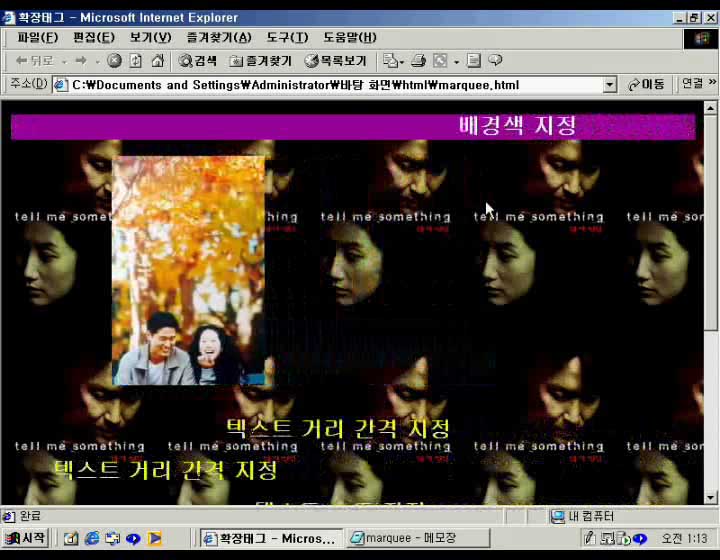Click the upper yellow 텍스트 거리 간격 지정 text
Screen dimensions: 720x560
coord(338,428)
